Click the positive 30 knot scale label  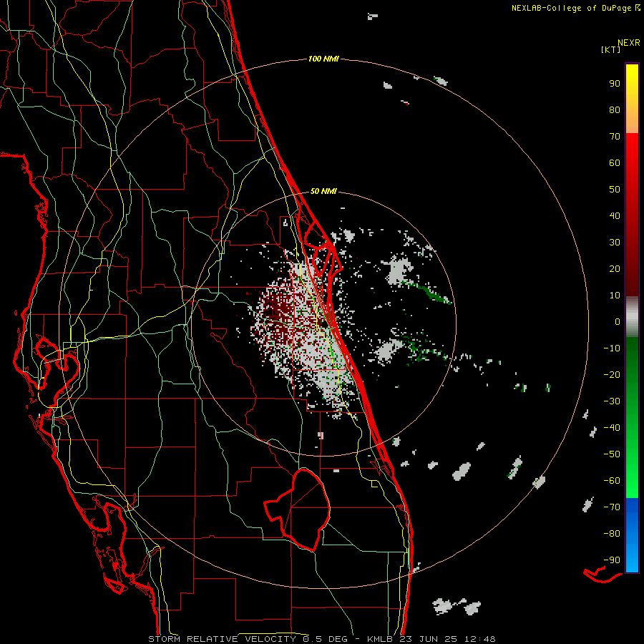click(x=615, y=243)
